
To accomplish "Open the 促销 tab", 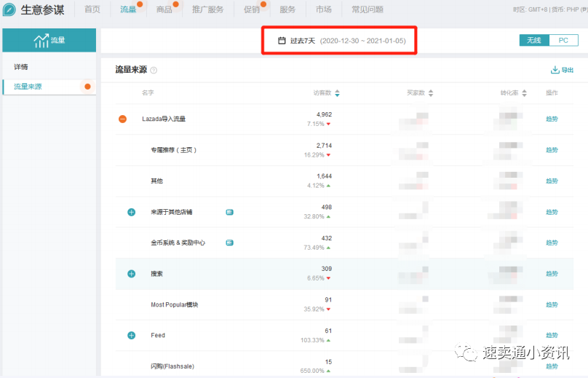I will [252, 9].
